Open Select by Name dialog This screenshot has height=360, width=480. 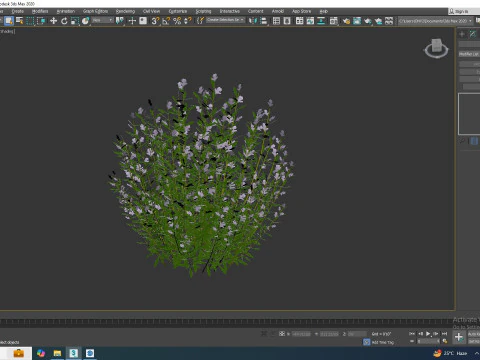pyautogui.click(x=20, y=21)
